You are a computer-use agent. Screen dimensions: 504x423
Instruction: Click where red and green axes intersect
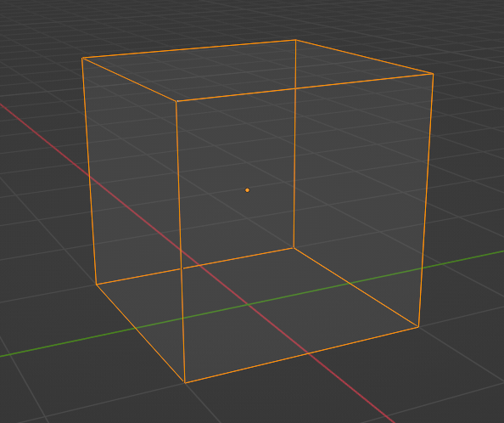pos(248,304)
